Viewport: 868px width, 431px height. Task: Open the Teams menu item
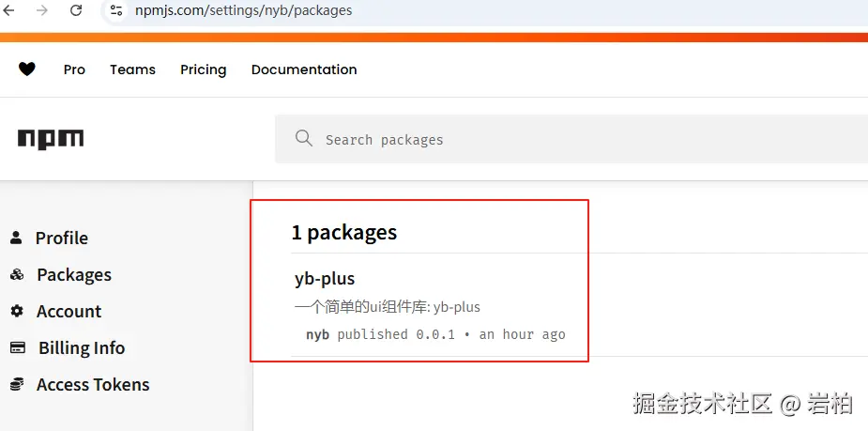pos(132,69)
